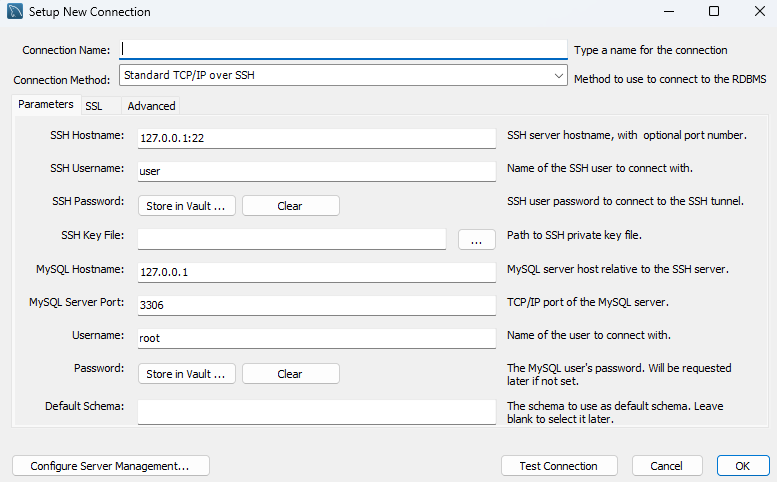777x482 pixels.
Task: Clear the stored MySQL user password
Action: point(290,374)
